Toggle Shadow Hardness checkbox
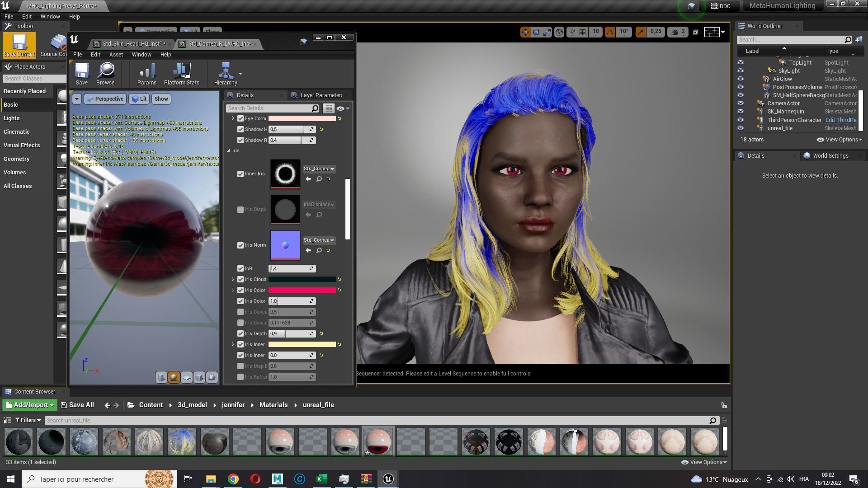 click(x=241, y=130)
